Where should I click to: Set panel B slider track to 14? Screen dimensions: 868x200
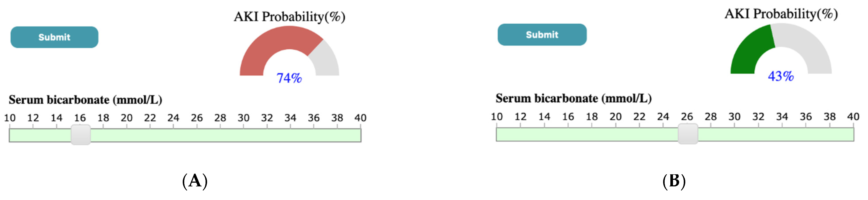tap(544, 134)
